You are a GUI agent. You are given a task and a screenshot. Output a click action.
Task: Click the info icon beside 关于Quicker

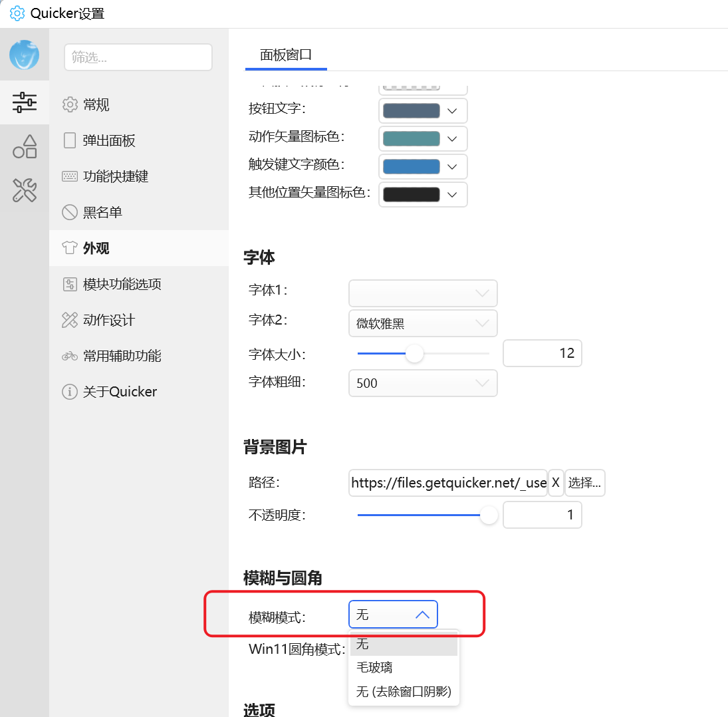coord(70,392)
